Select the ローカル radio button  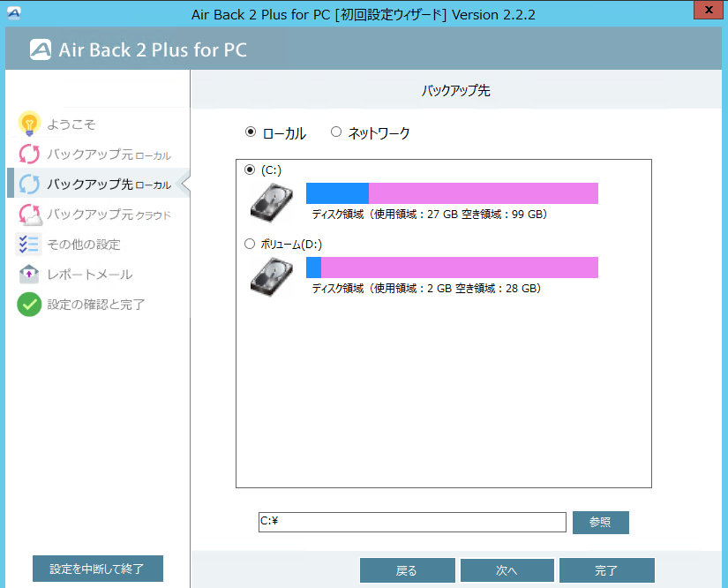pos(251,132)
